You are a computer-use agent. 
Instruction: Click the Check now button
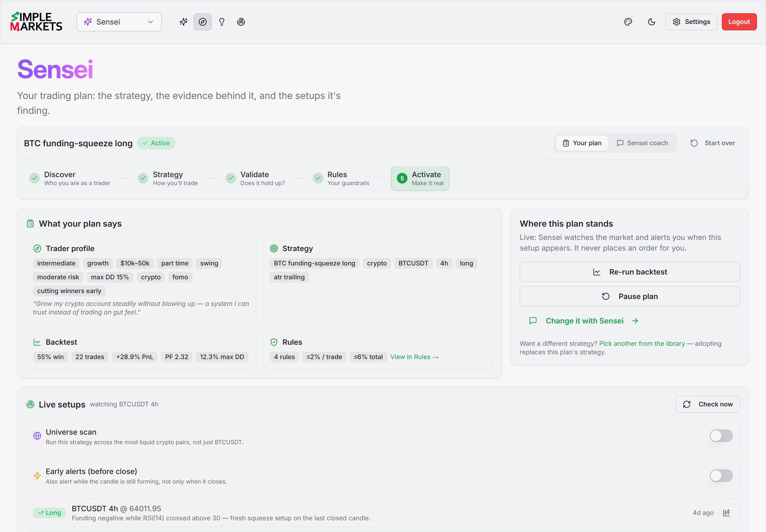(708, 404)
